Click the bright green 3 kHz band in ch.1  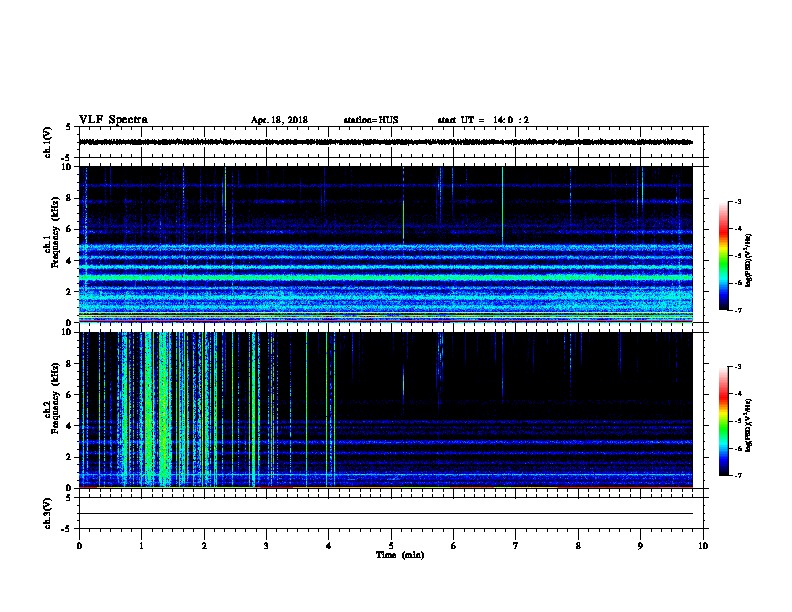(385, 278)
